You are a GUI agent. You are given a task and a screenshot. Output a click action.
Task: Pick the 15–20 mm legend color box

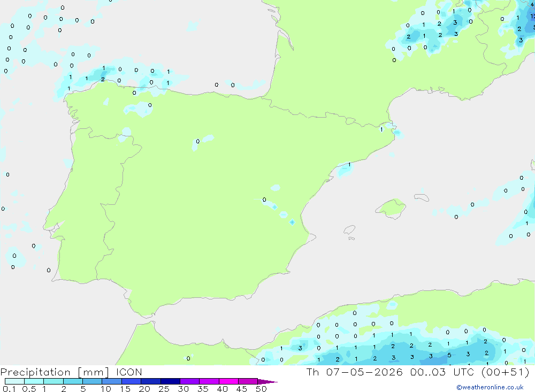[132, 381]
